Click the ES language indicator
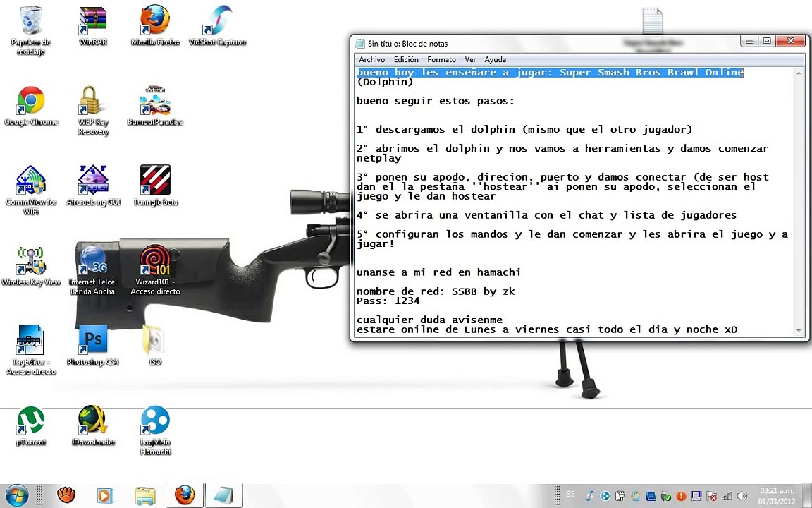 [x=570, y=495]
